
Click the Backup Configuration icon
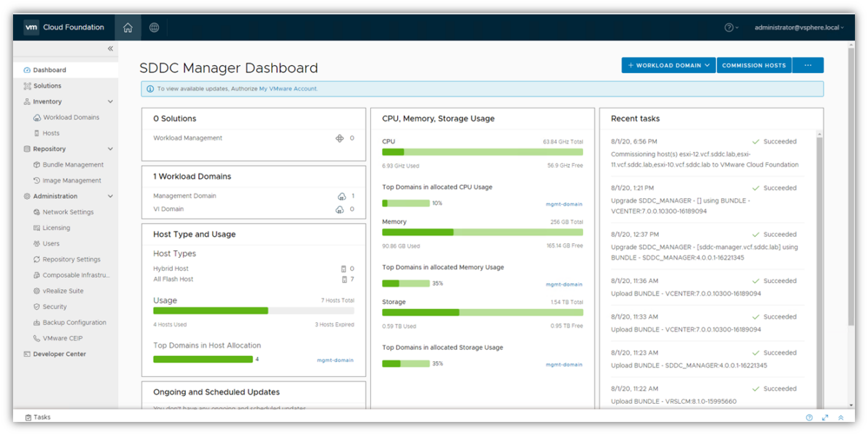click(37, 323)
